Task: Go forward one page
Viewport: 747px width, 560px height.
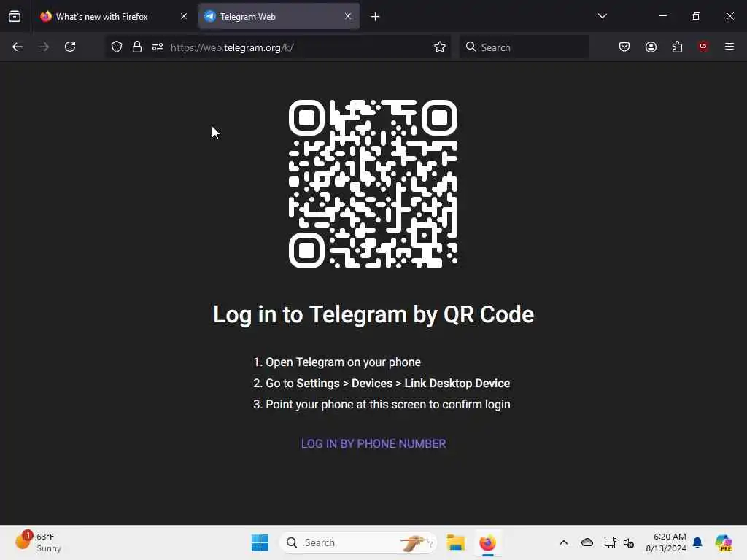Action: pos(44,47)
